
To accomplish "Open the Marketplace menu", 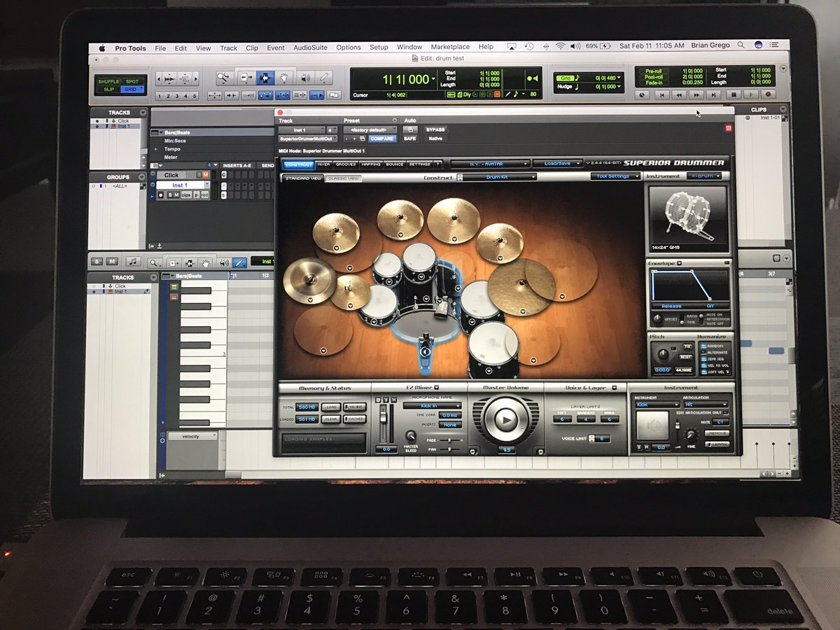I will pyautogui.click(x=449, y=47).
